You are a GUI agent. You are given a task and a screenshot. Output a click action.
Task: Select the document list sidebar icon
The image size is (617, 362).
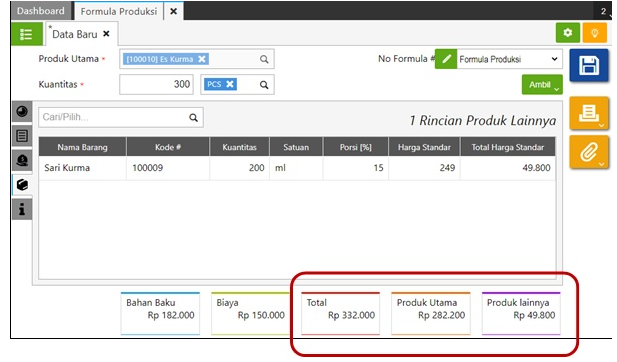pos(22,136)
